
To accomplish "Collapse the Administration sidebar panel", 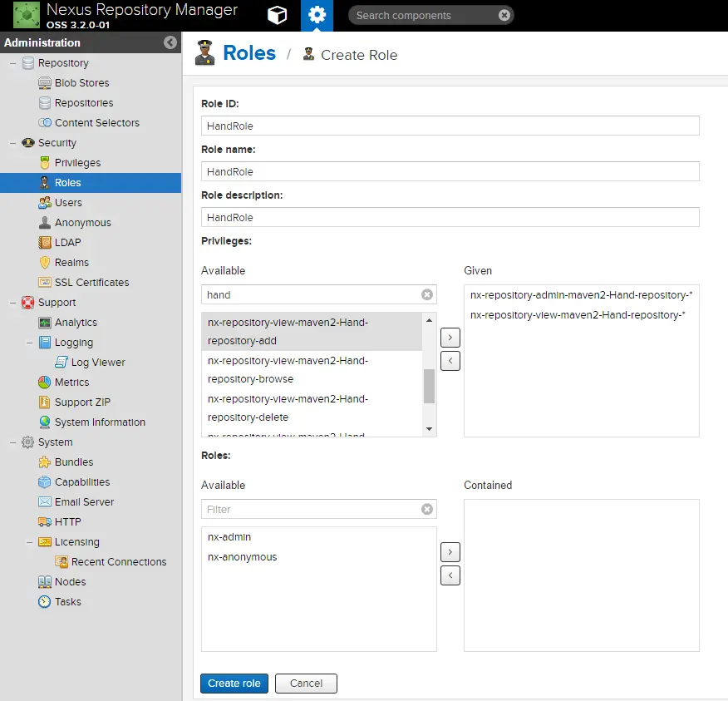I will [170, 42].
